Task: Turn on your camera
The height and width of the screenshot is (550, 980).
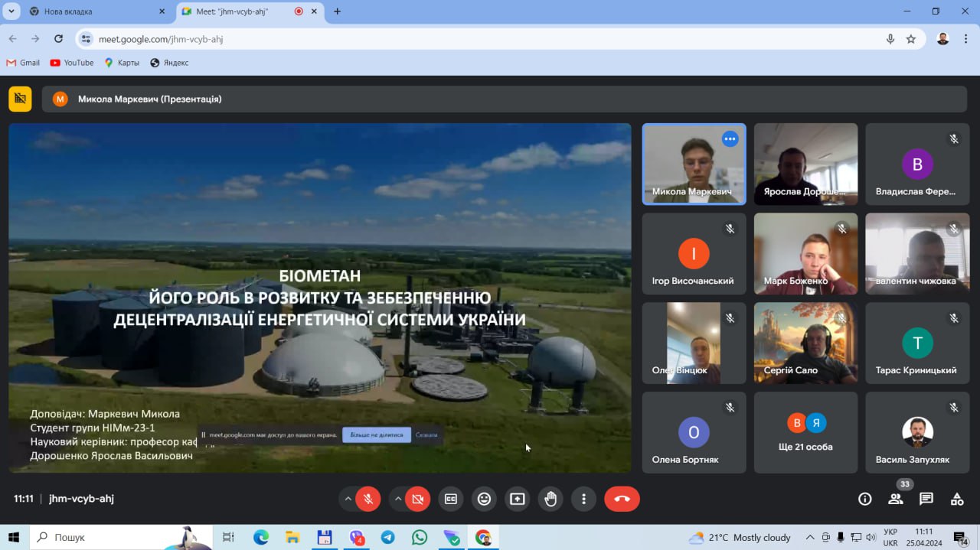Action: coord(417,498)
